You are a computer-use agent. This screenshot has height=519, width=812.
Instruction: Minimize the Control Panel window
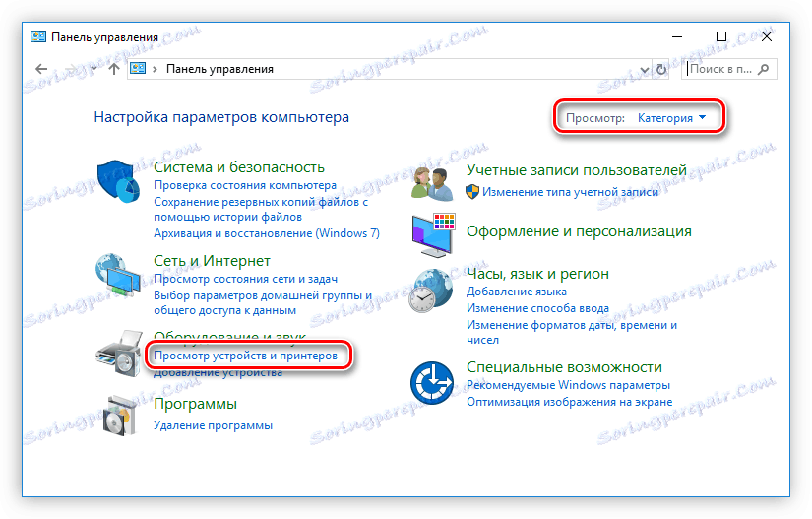click(x=677, y=36)
